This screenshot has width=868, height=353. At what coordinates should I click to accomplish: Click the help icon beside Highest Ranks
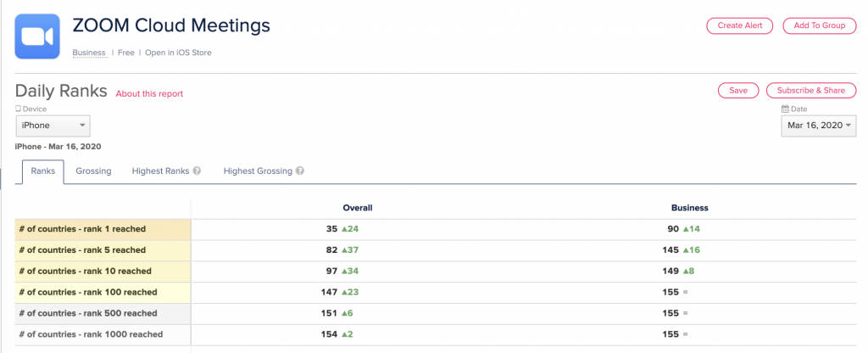tap(197, 171)
